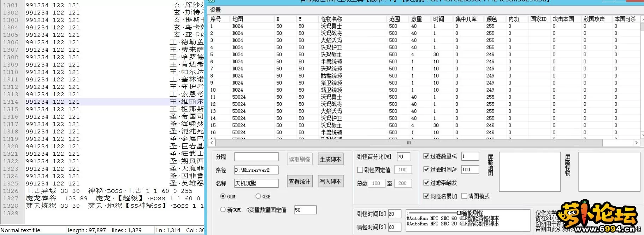This screenshot has height=235, width=644.
Task: Open 查看统计 statistics
Action: click(x=300, y=182)
